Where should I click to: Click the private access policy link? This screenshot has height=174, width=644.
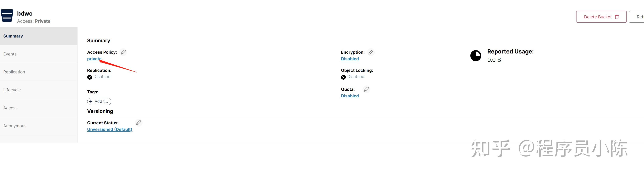[94, 59]
